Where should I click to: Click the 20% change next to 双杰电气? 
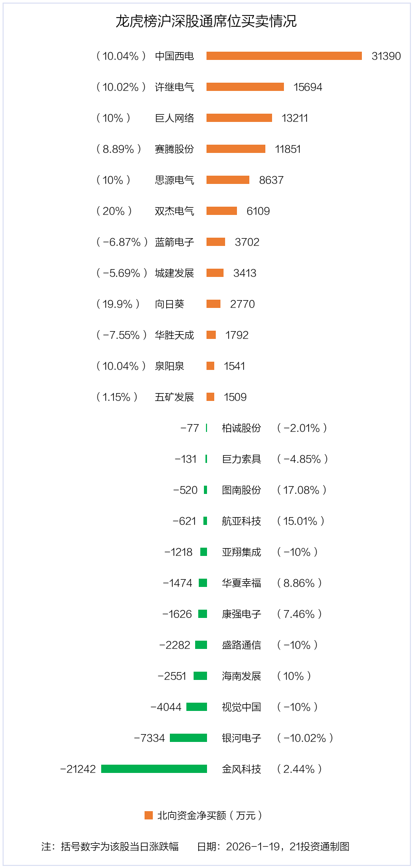pyautogui.click(x=114, y=211)
